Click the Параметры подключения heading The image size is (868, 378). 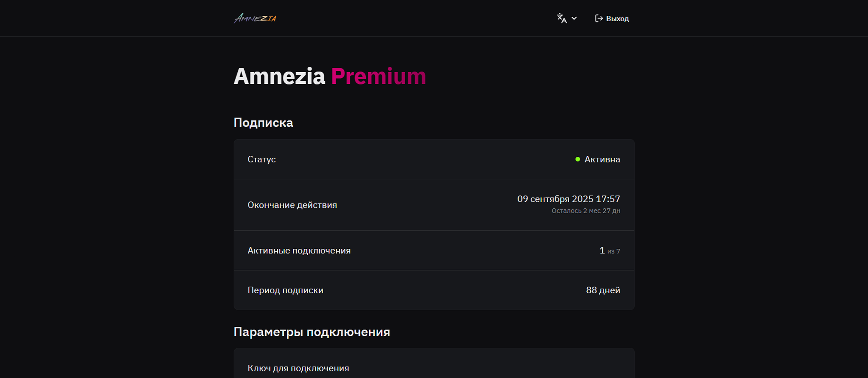pyautogui.click(x=312, y=332)
